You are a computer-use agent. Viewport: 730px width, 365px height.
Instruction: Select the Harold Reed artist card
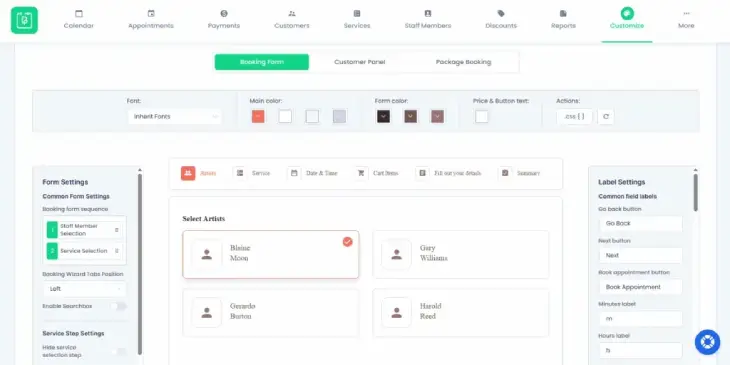coord(460,312)
